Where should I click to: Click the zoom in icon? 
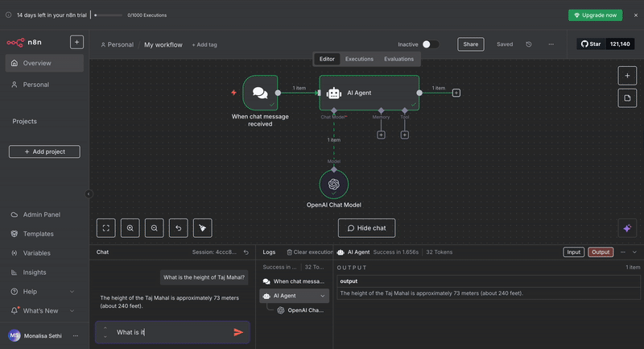click(x=130, y=228)
